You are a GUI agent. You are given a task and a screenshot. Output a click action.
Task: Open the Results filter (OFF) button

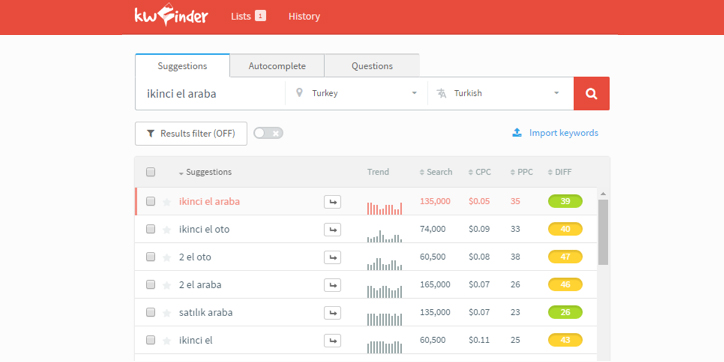(191, 133)
